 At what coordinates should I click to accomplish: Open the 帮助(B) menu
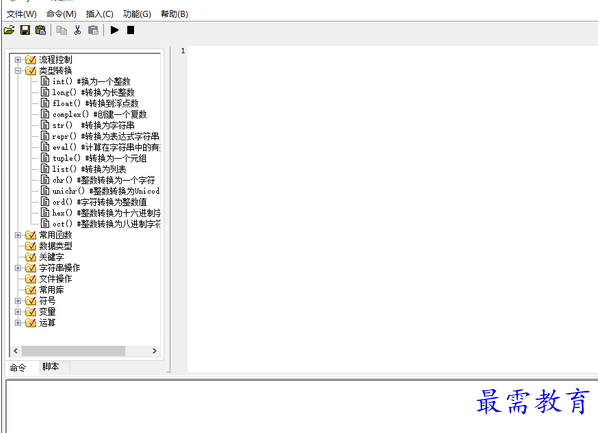[x=174, y=14]
